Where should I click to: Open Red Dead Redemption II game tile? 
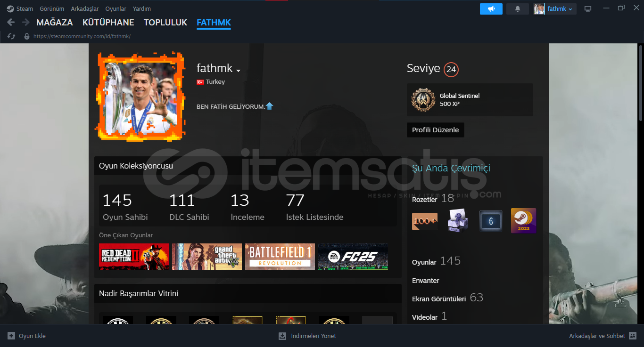coord(134,257)
